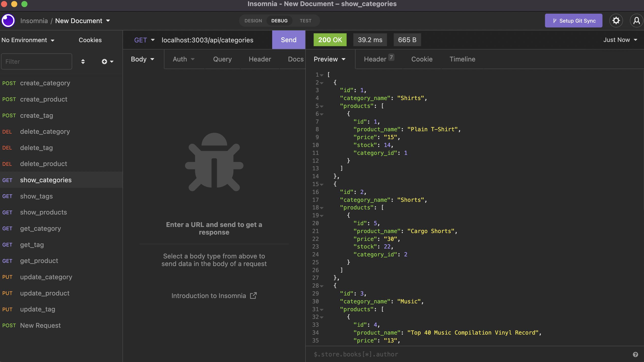Collapse JSON fold arrow at line 15
The width and height of the screenshot is (644, 362).
click(322, 184)
